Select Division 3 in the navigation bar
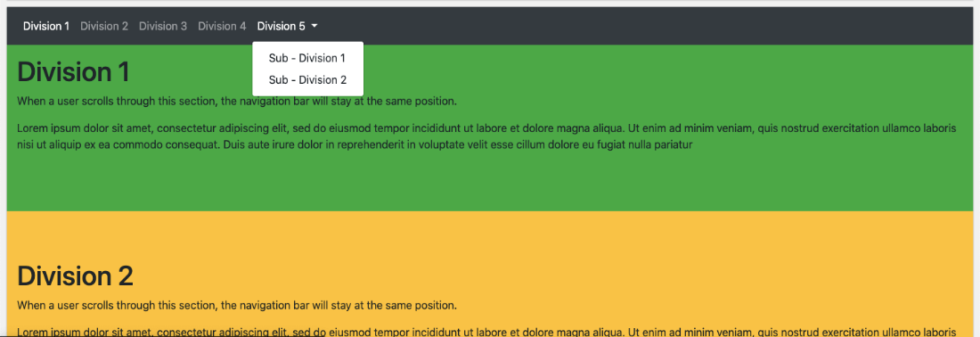Screen dimensions: 980x337 tap(163, 26)
